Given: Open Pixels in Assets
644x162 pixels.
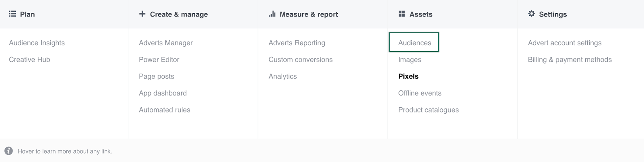Looking at the screenshot, I should pos(409,77).
